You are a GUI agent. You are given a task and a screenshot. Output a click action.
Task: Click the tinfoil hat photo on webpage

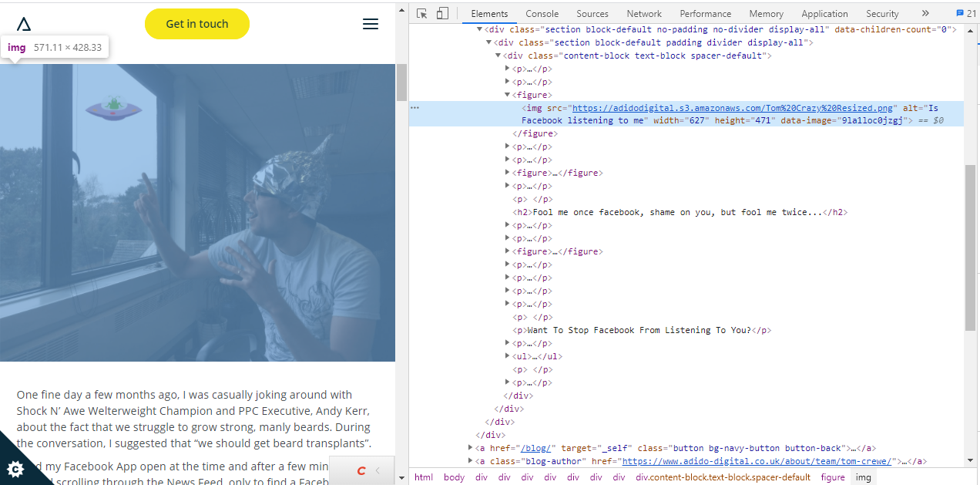pyautogui.click(x=197, y=212)
